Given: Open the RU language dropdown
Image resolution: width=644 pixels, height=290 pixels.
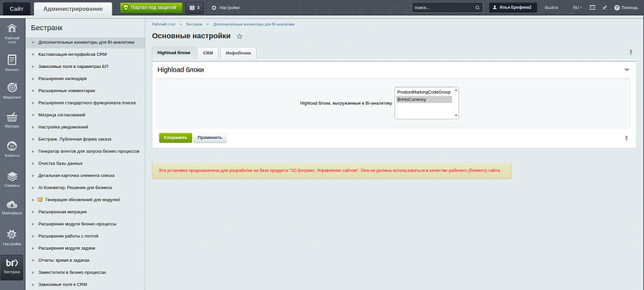Looking at the screenshot, I should [x=577, y=8].
